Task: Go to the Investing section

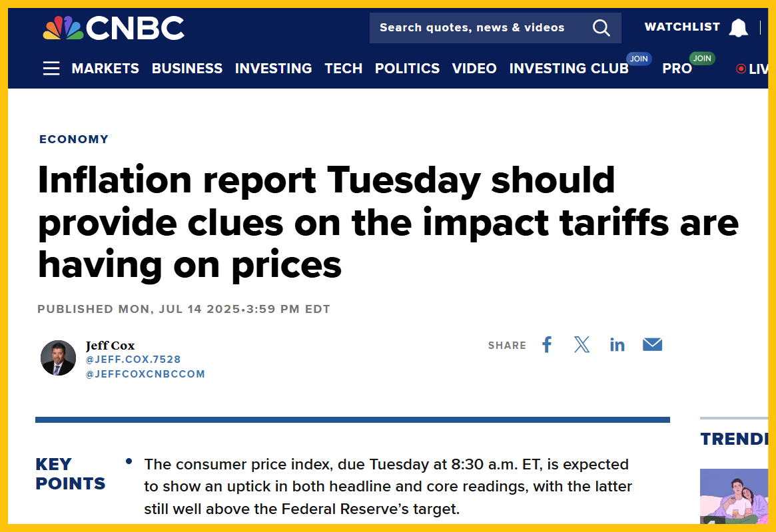Action: [x=273, y=69]
